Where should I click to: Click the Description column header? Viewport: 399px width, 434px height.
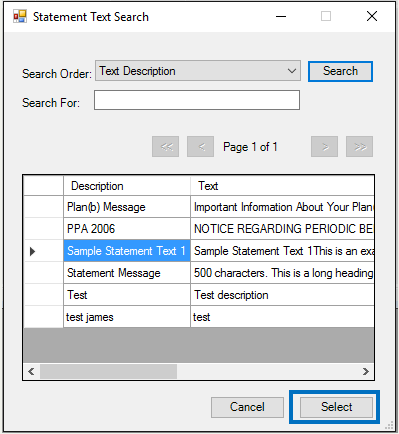pos(127,186)
